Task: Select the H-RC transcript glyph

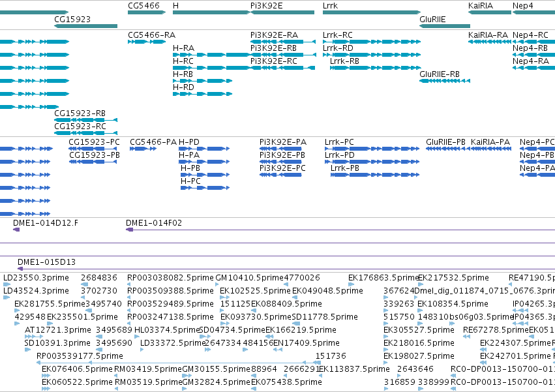Action: coord(211,68)
